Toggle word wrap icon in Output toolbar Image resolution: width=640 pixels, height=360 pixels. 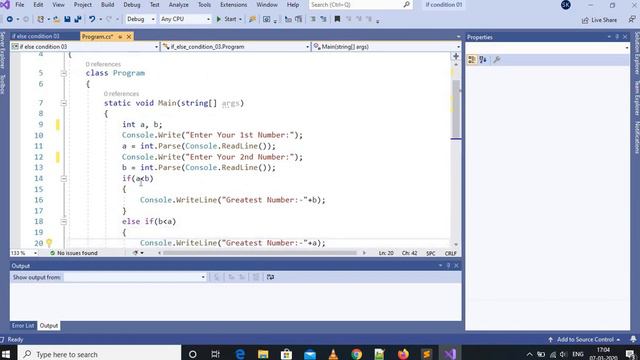[x=270, y=277]
